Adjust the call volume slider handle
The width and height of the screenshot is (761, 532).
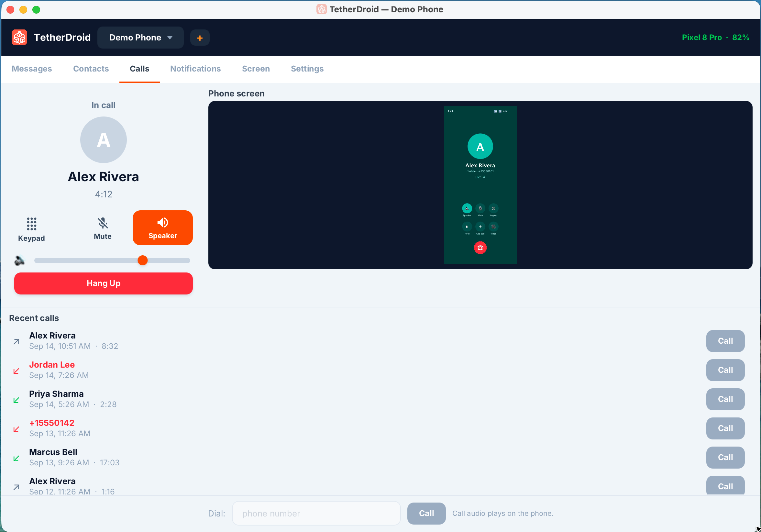pyautogui.click(x=142, y=260)
